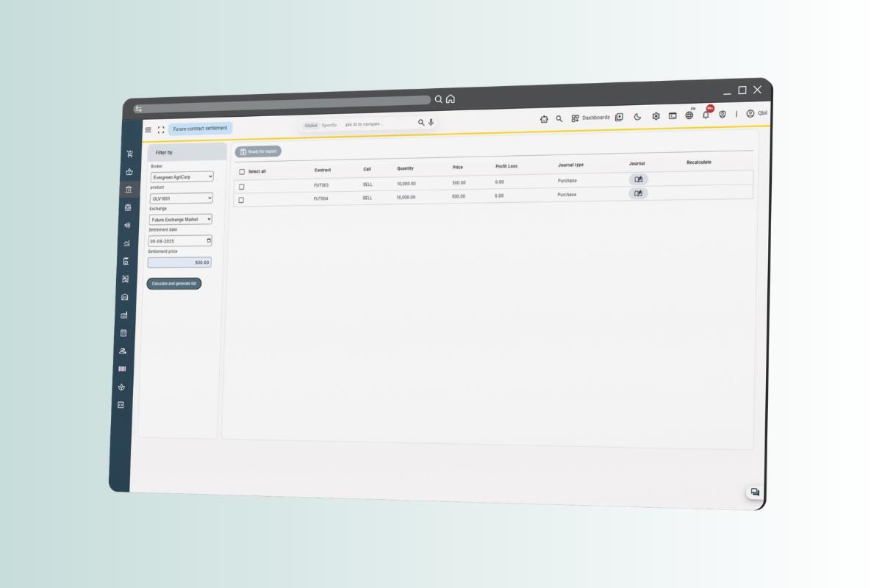
Task: Switch to dark mode moon icon
Action: (637, 116)
